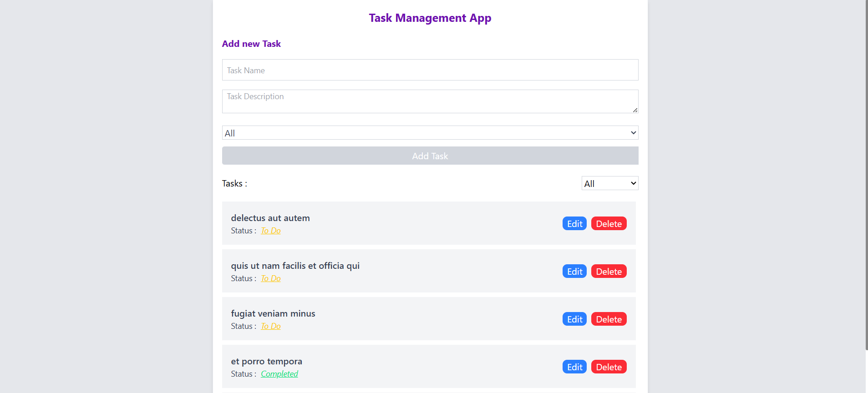Delete the task 'fugiat veniam minus'
The width and height of the screenshot is (868, 393).
(x=609, y=319)
